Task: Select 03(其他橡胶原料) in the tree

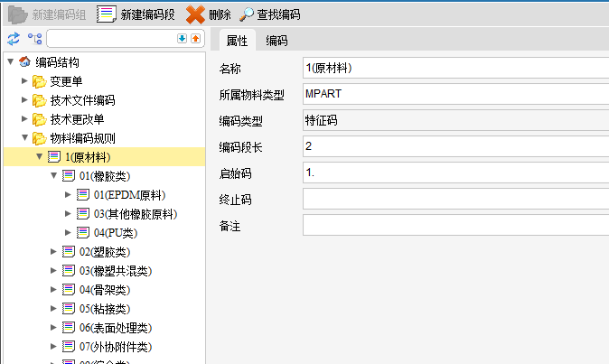Action: pos(135,214)
